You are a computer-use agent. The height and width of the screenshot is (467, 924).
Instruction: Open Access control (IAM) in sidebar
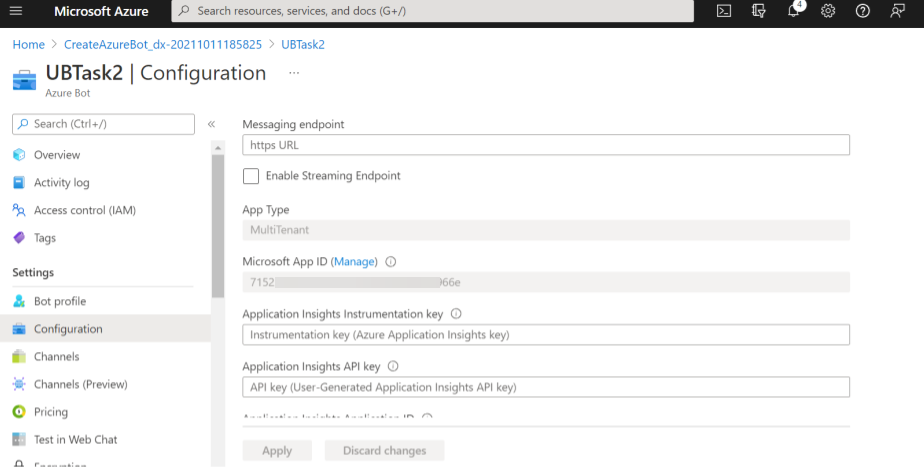[84, 210]
